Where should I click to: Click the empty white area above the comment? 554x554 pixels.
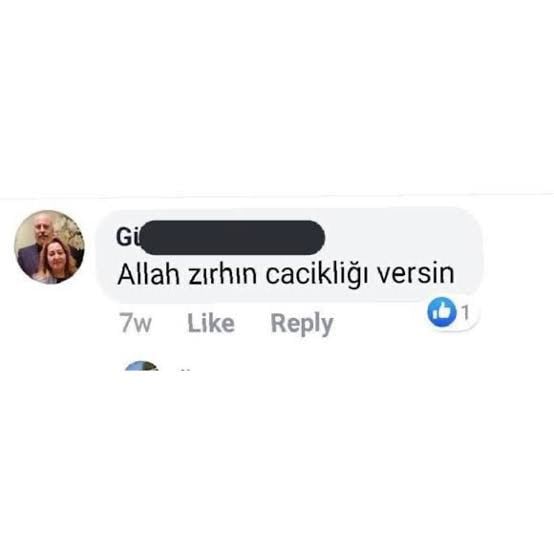pos(277,97)
